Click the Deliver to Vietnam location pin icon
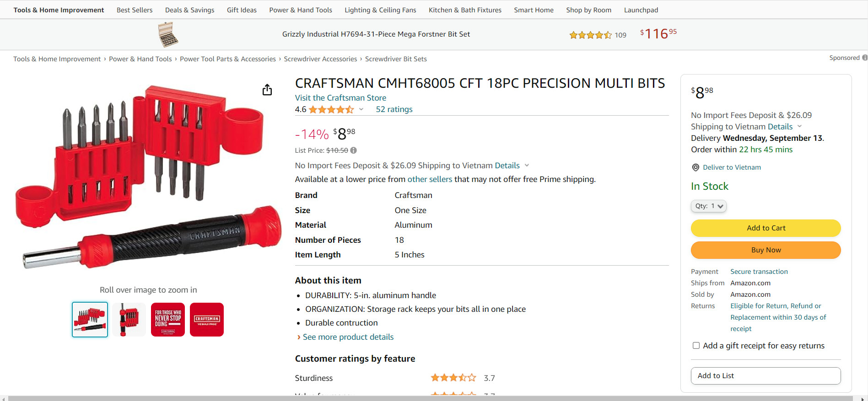Screen dimensions: 868x401 [x=695, y=168]
